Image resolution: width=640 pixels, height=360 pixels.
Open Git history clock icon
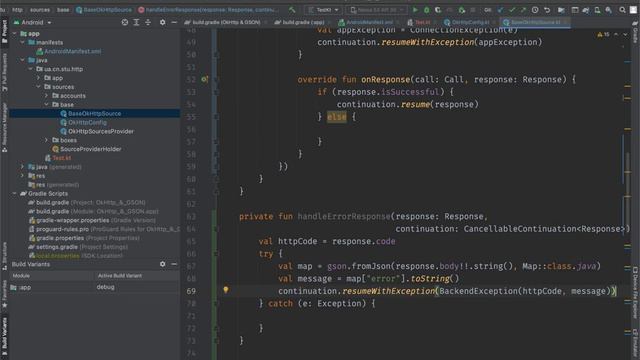click(x=535, y=10)
